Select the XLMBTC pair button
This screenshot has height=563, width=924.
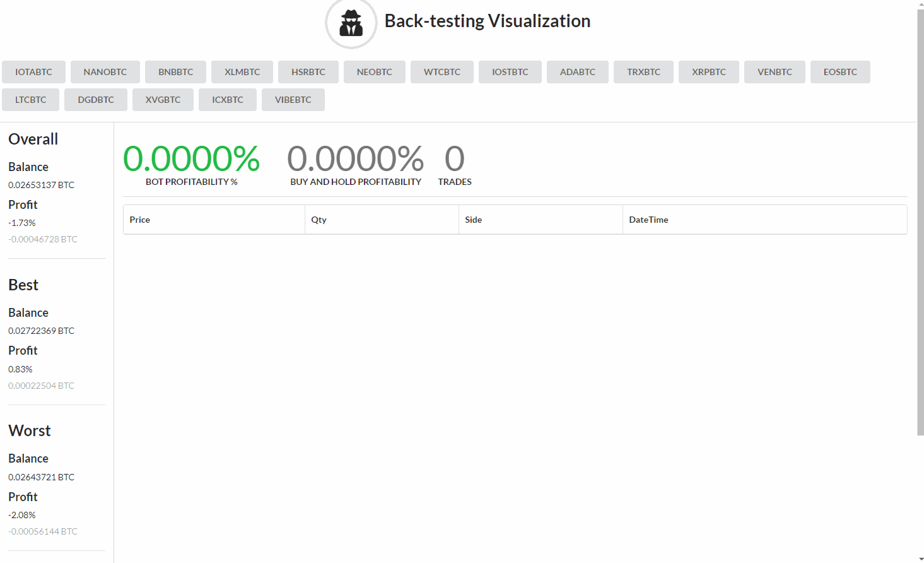click(242, 71)
